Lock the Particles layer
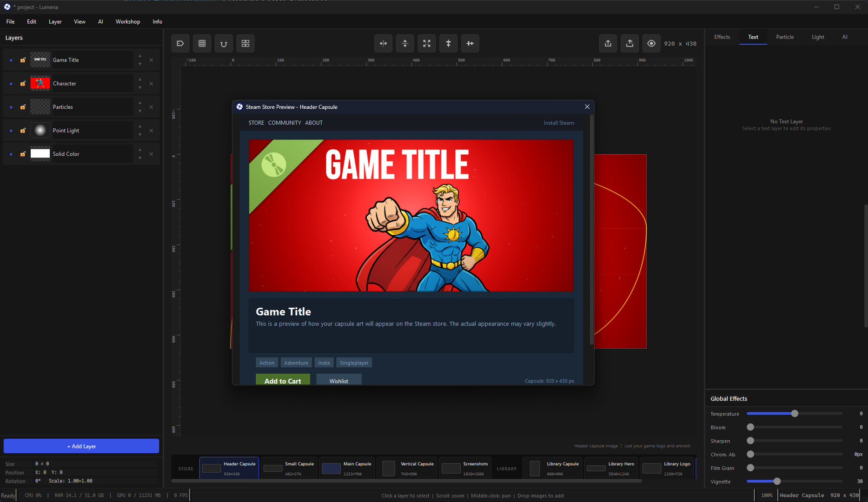Viewport: 868px width, 502px height. [x=22, y=106]
